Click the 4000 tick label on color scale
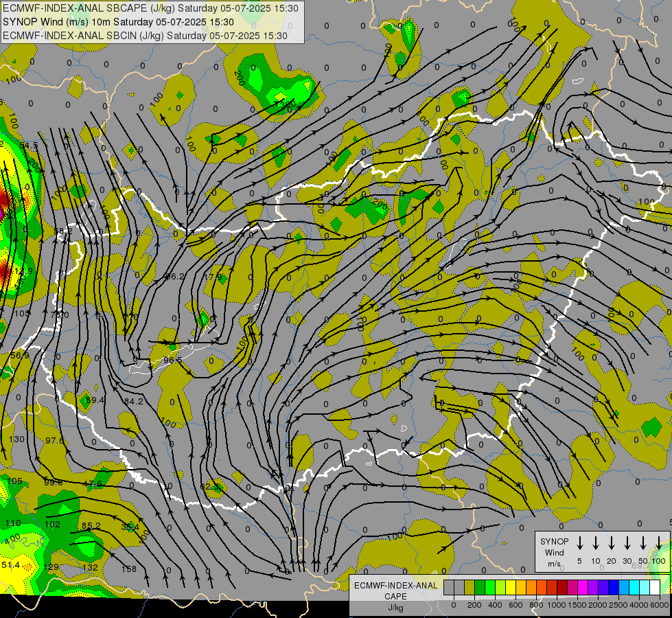 pyautogui.click(x=639, y=605)
